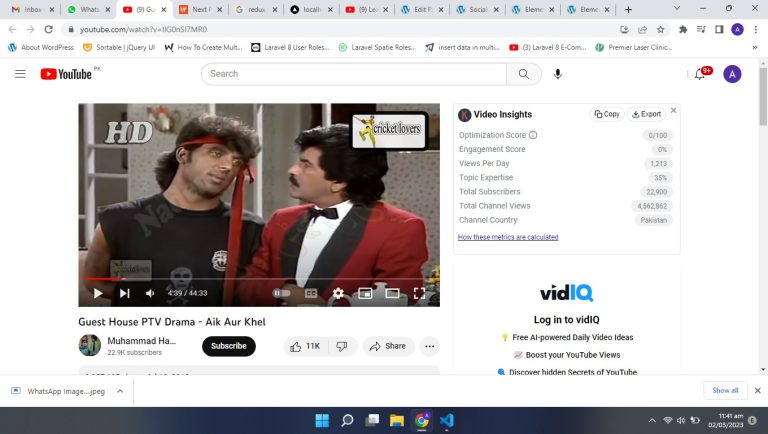Toggle closed captions in player
768x434 pixels.
pyautogui.click(x=311, y=293)
